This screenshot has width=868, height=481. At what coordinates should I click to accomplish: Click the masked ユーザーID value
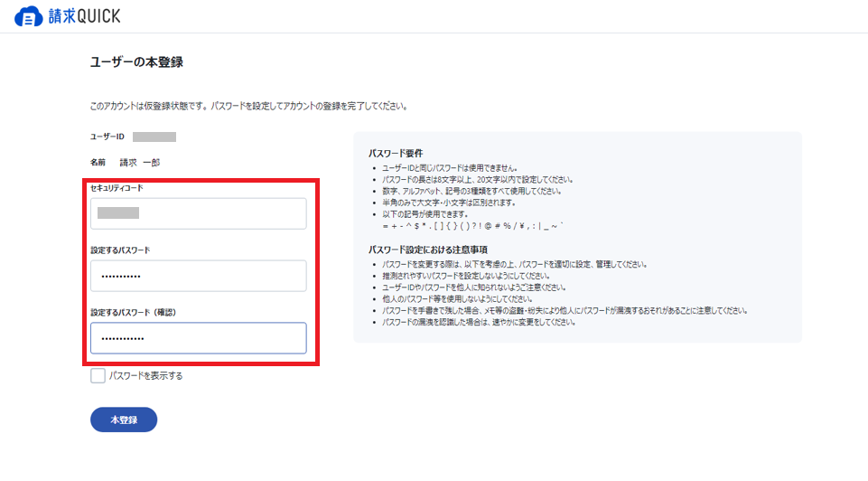tap(154, 137)
